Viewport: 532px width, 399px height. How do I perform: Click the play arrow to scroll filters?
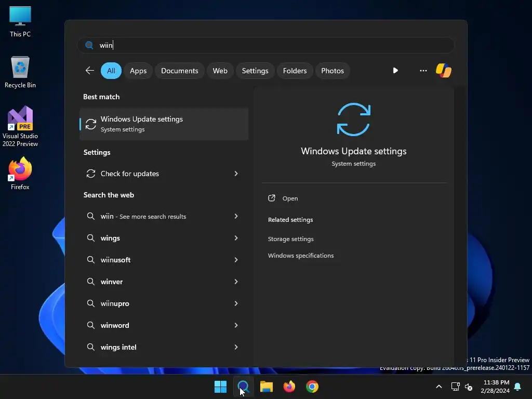pos(395,71)
